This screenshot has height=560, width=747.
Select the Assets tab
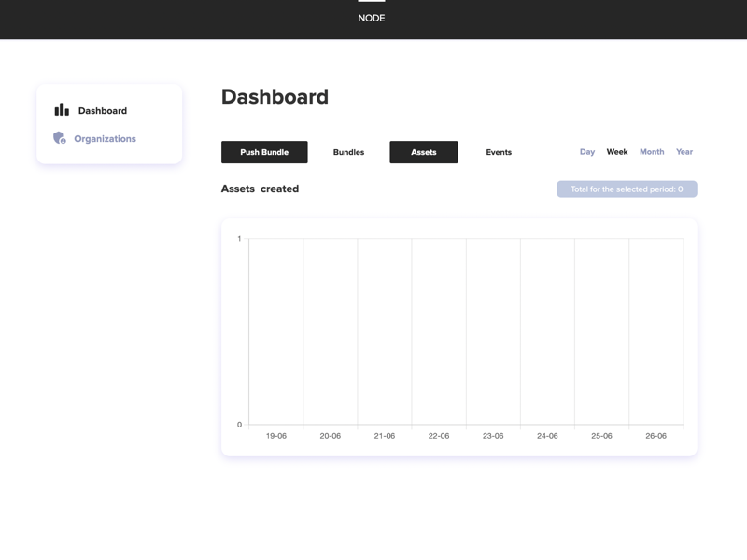[x=423, y=152]
